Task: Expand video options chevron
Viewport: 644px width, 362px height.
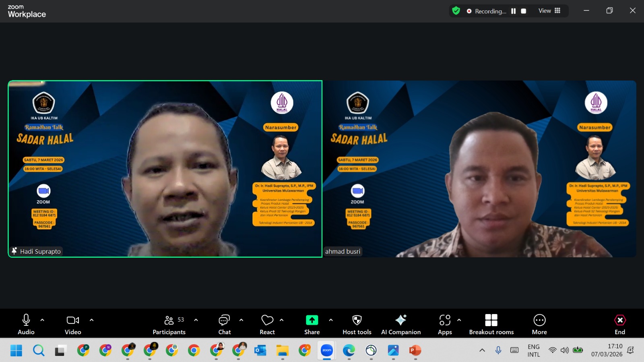Action: coord(91,320)
